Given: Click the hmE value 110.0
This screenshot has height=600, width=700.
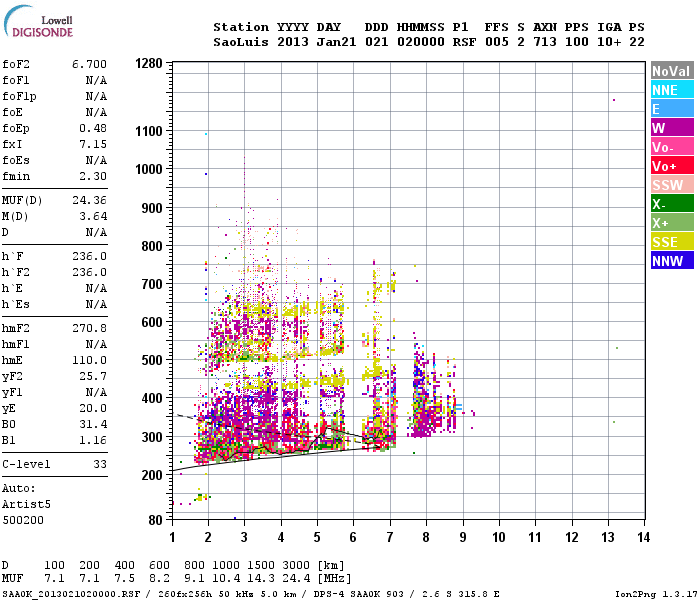Looking at the screenshot, I should coord(89,360).
